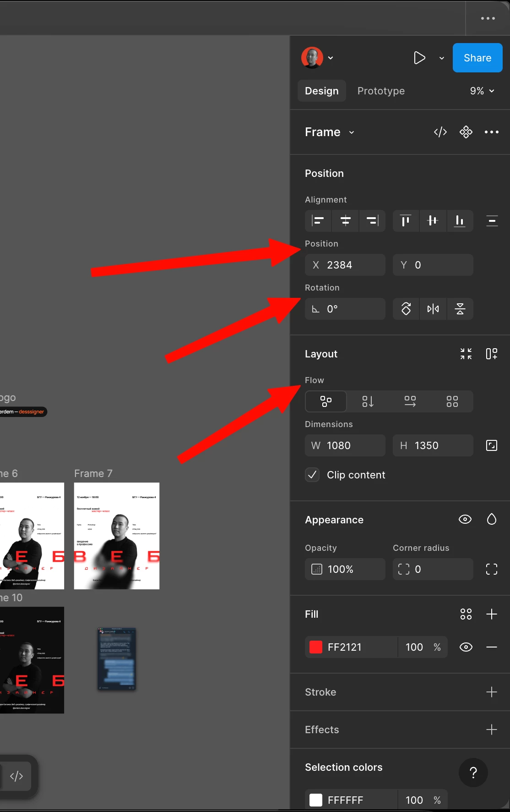Image resolution: width=510 pixels, height=812 pixels.
Task: Open the help question mark button
Action: (x=473, y=773)
